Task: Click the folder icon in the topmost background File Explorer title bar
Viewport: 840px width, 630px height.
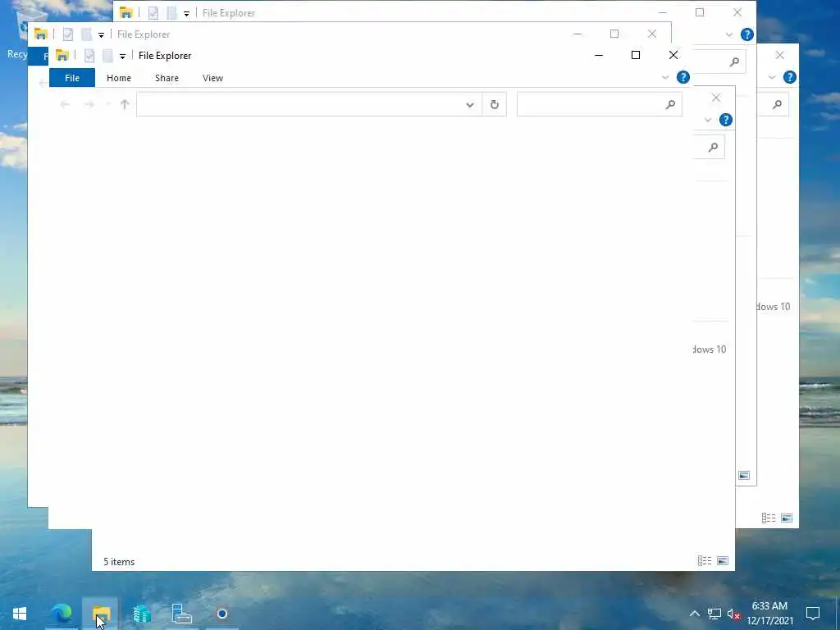Action: point(126,13)
